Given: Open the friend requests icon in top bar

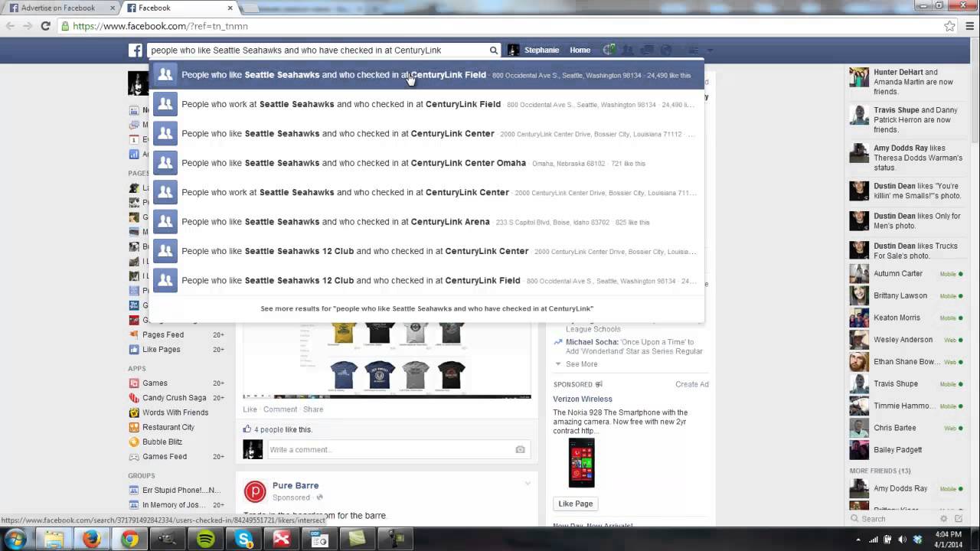Looking at the screenshot, I should pos(627,51).
